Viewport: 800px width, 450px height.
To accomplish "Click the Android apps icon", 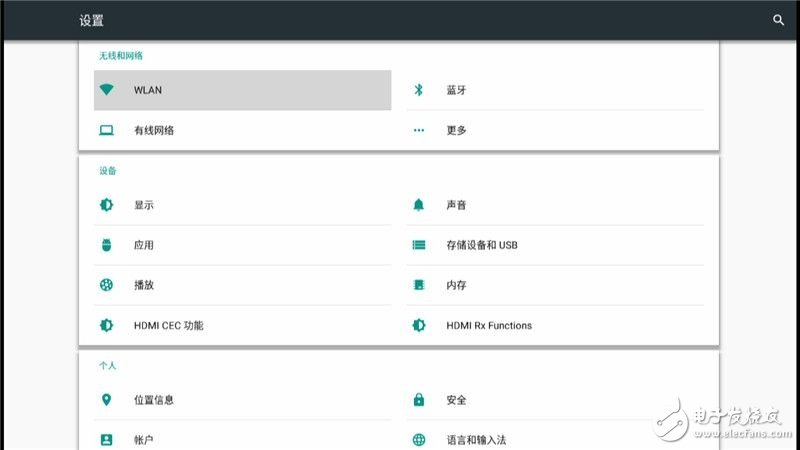I will pyautogui.click(x=106, y=245).
